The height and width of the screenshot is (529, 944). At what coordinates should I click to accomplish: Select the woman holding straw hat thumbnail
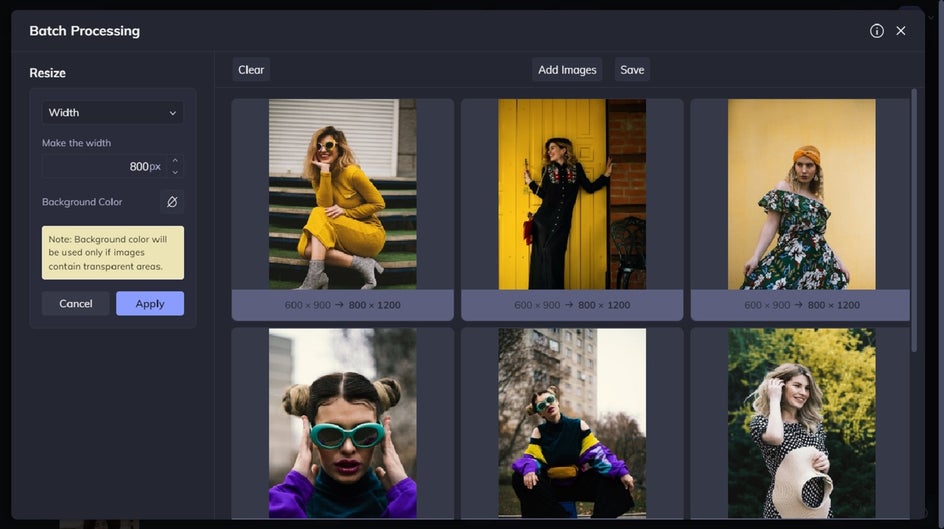[801, 423]
